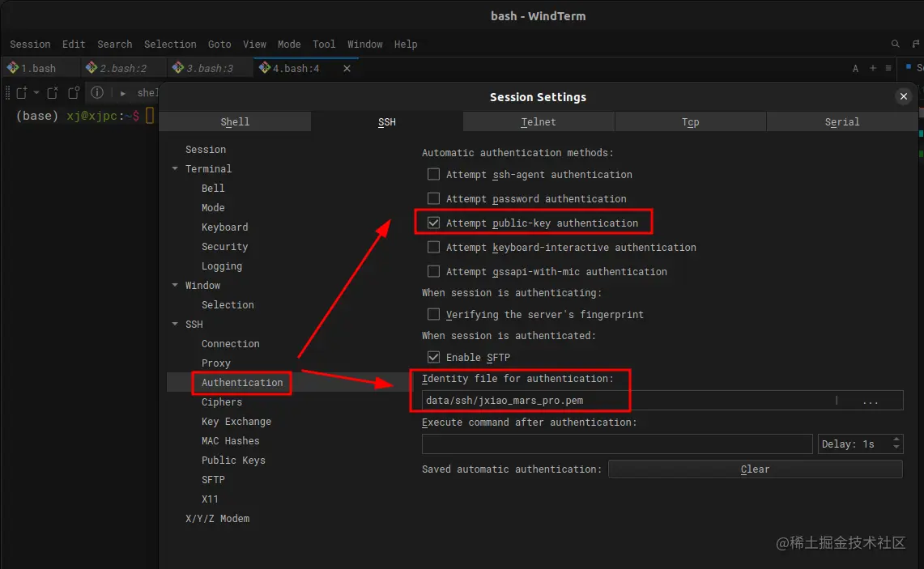The height and width of the screenshot is (569, 924).
Task: Enable keyboard-interactive authentication checkbox
Action: pos(433,248)
